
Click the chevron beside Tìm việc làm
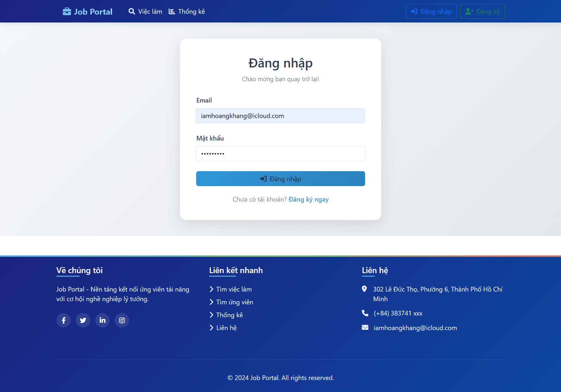211,289
